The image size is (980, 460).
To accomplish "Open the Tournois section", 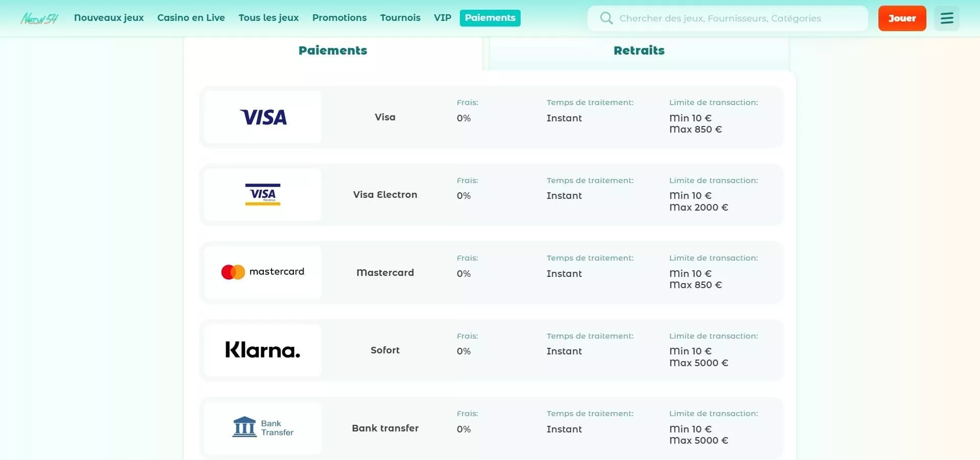I will (400, 18).
